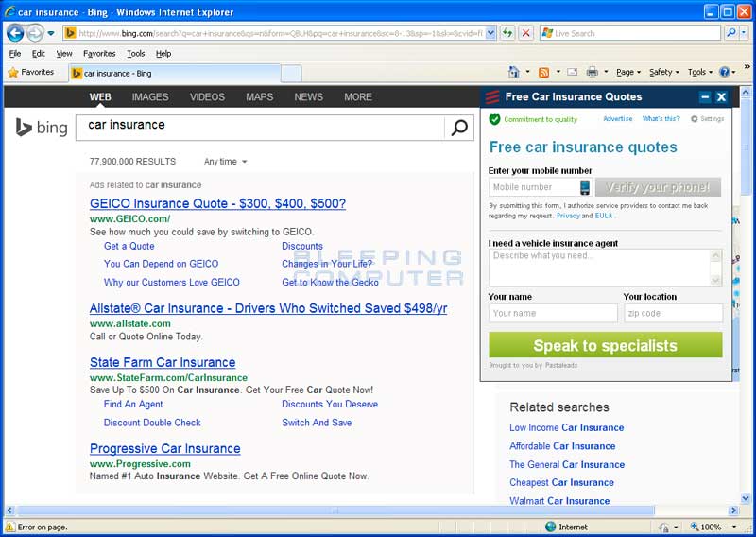This screenshot has height=537, width=756.
Task: Click the bing.com address bar
Action: [275, 33]
